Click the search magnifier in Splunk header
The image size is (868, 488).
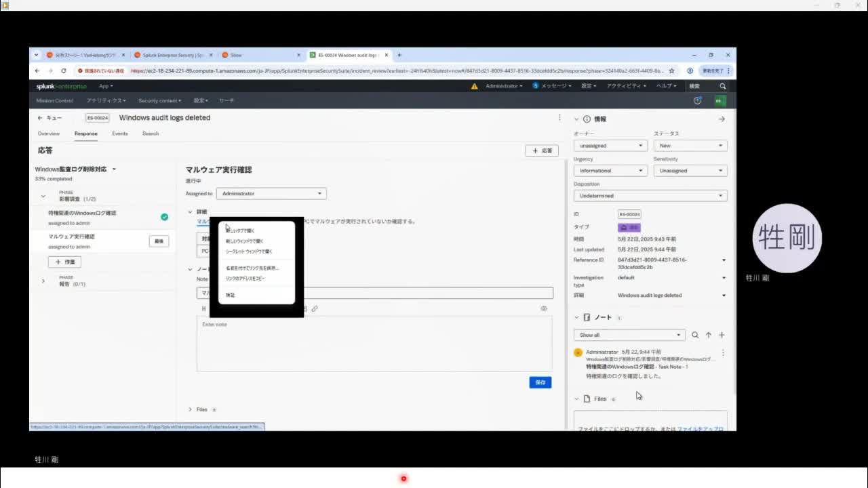point(722,86)
